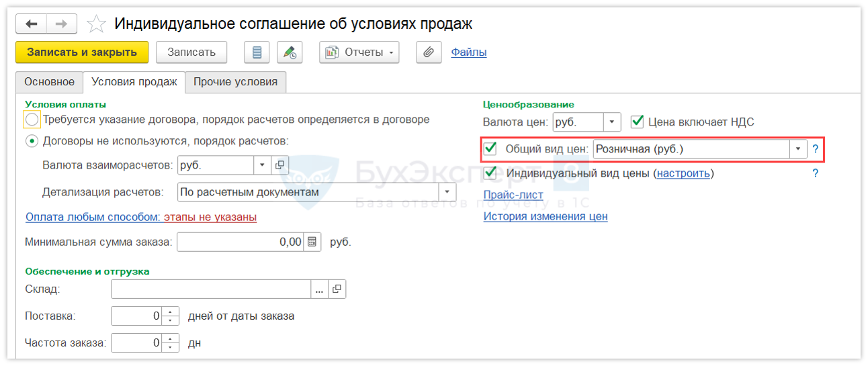Show help for Индивидуальный вид цены question mark

pyautogui.click(x=815, y=173)
